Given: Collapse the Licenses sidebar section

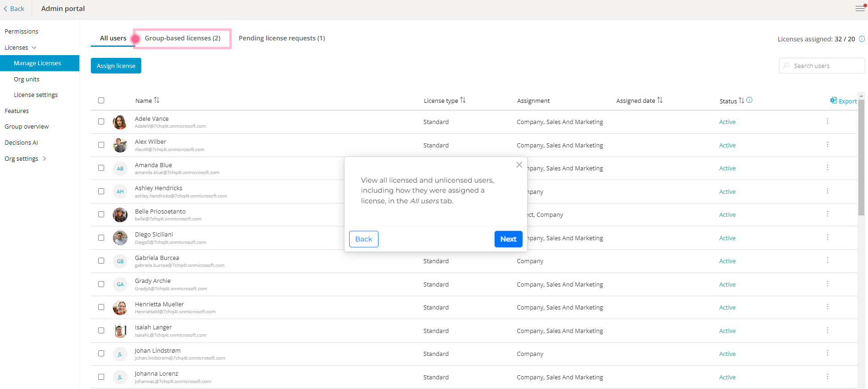Looking at the screenshot, I should click(x=34, y=48).
